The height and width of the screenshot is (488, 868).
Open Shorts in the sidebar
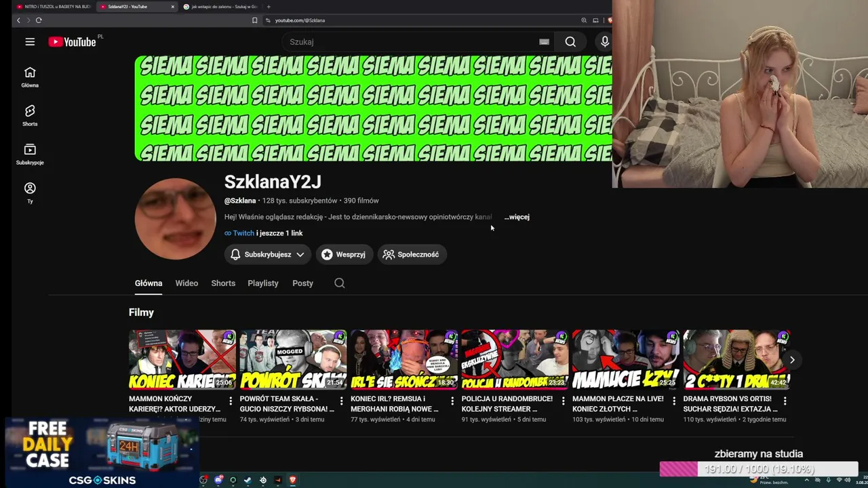click(x=30, y=116)
